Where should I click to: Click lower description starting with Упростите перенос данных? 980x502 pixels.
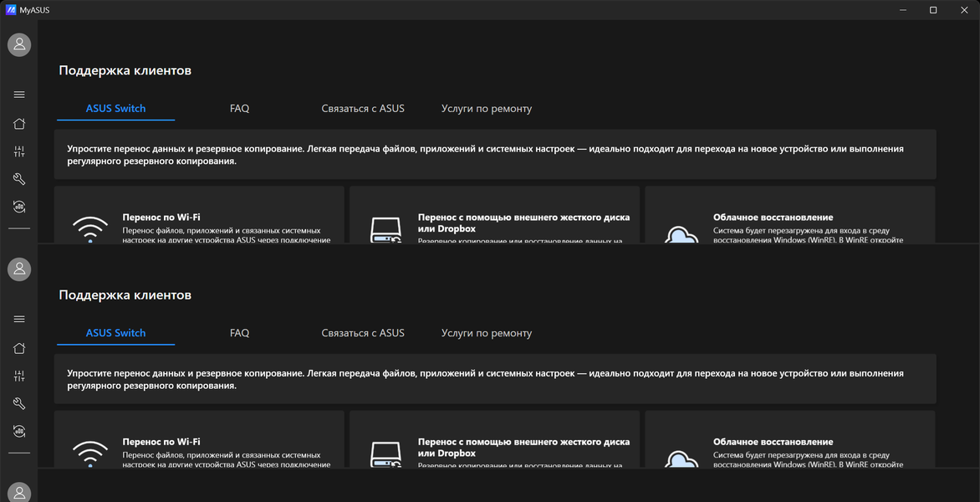485,379
